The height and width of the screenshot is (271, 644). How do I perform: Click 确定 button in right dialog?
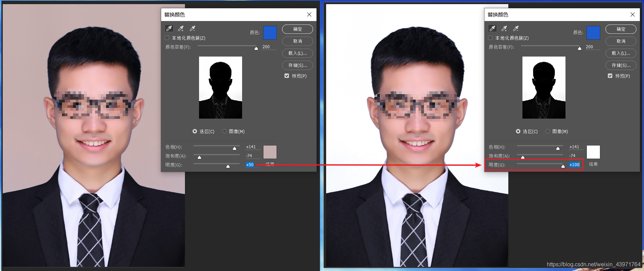pyautogui.click(x=621, y=29)
